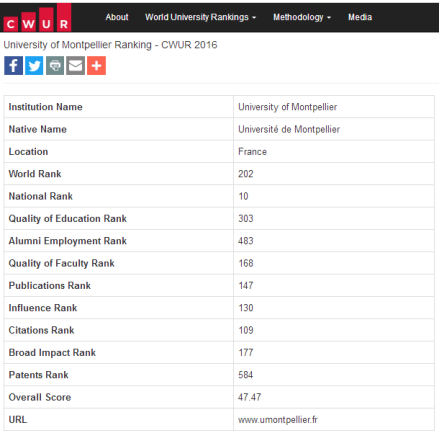Viewport: 439px width, 433px height.
Task: Select the World Rank value 202
Action: pos(246,174)
